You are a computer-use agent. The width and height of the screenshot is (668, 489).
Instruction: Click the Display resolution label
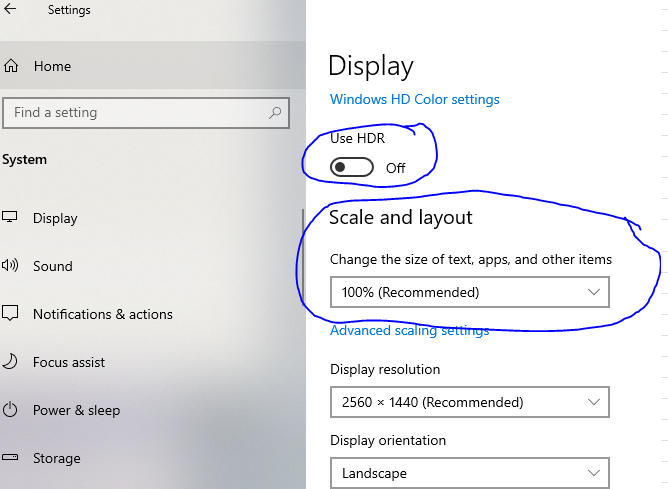385,369
